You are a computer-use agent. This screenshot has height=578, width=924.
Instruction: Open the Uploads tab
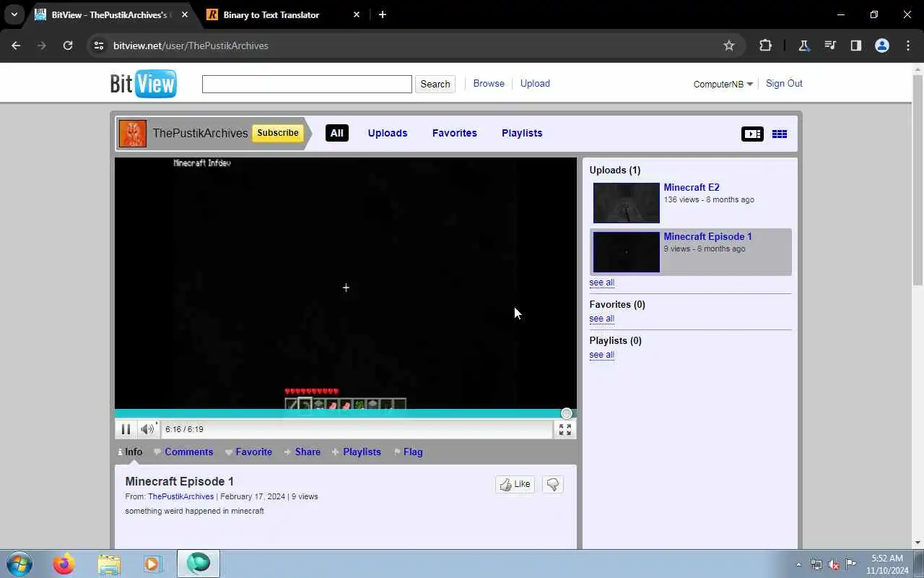click(388, 133)
